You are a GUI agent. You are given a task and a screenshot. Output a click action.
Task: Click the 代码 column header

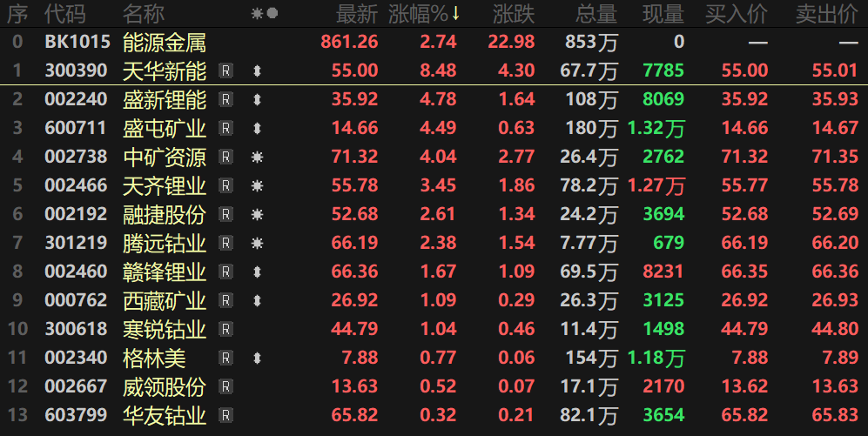65,14
